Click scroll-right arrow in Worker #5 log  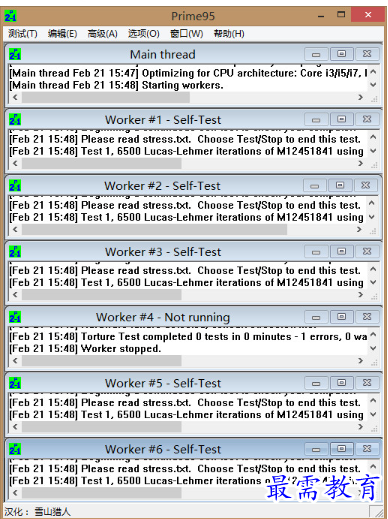360,427
